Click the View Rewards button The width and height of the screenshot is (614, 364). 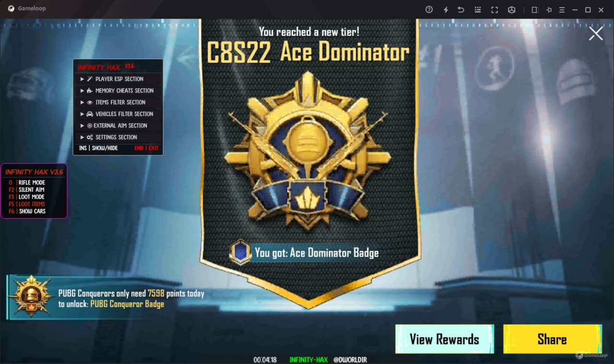pyautogui.click(x=445, y=339)
